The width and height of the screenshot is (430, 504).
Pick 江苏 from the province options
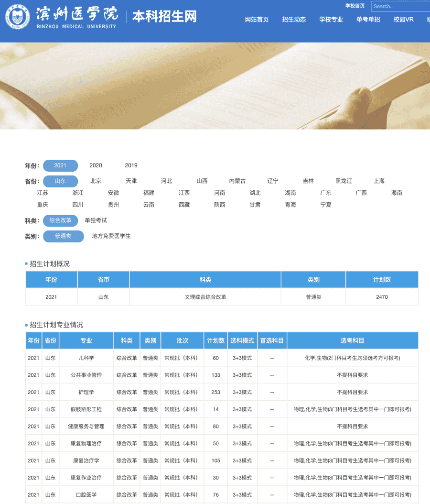43,193
